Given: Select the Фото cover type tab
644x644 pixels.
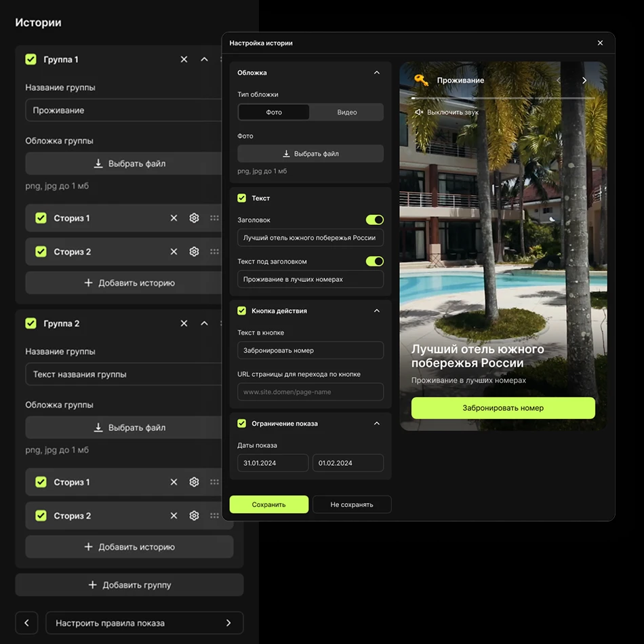Looking at the screenshot, I should [x=274, y=112].
